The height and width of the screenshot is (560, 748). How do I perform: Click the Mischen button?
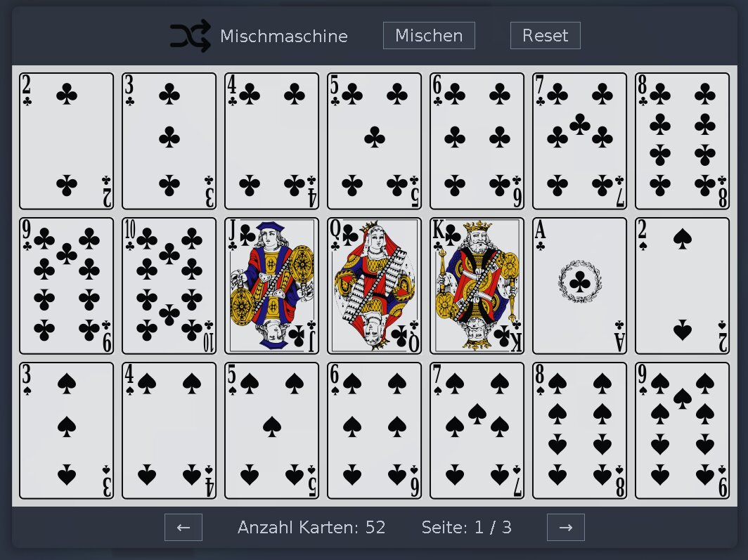(429, 35)
